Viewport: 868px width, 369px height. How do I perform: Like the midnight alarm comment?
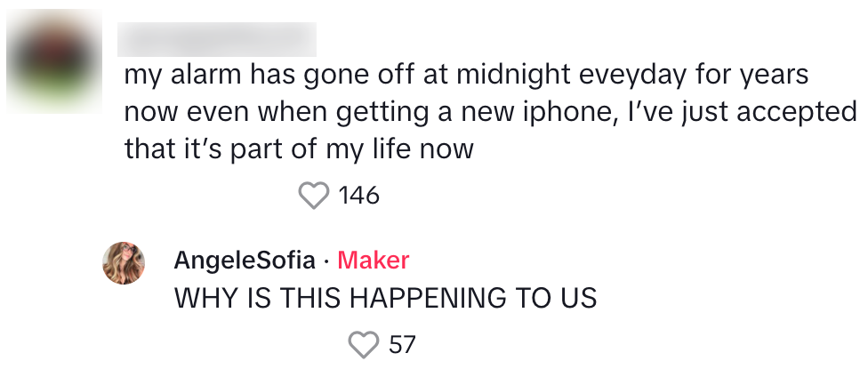pos(313,196)
